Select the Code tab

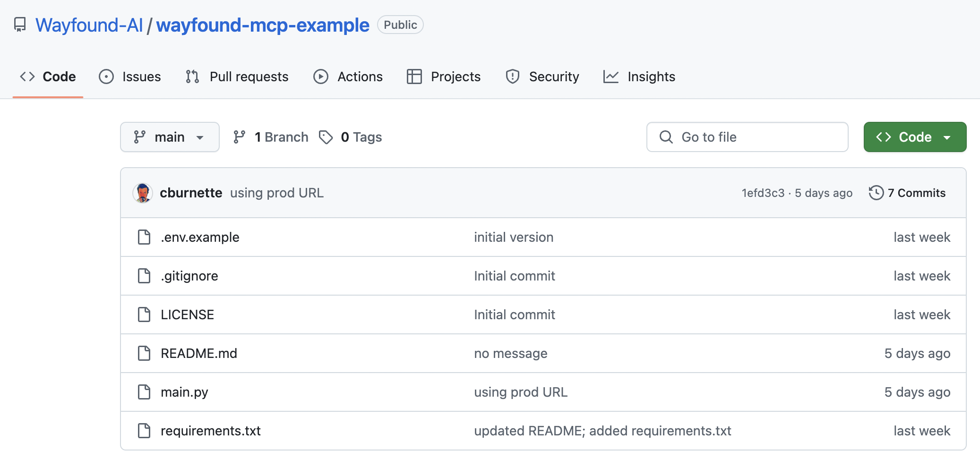coord(48,76)
